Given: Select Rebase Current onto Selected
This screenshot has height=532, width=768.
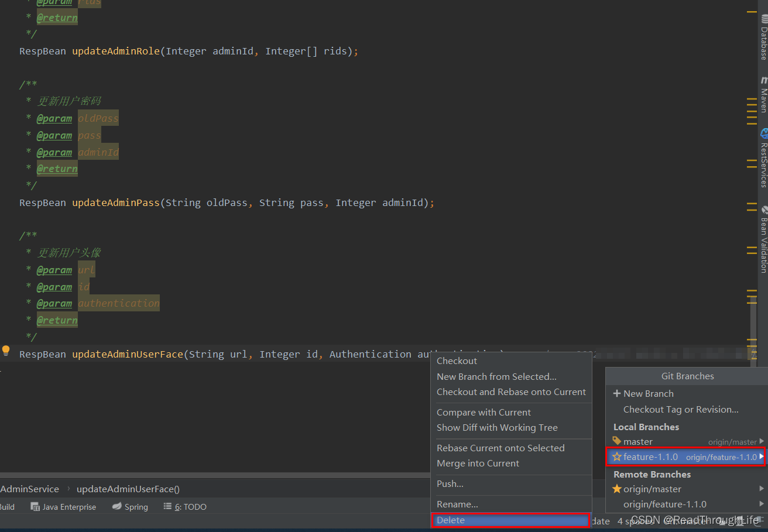Looking at the screenshot, I should click(511, 448).
